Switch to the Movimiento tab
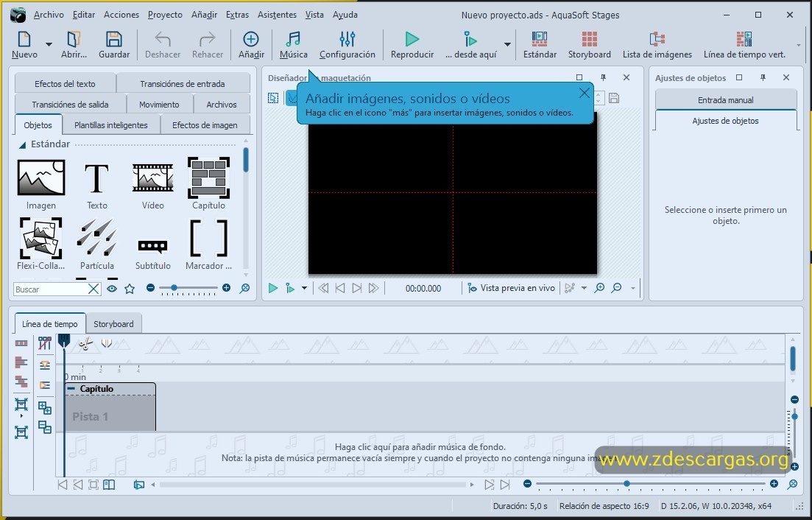 [x=159, y=104]
